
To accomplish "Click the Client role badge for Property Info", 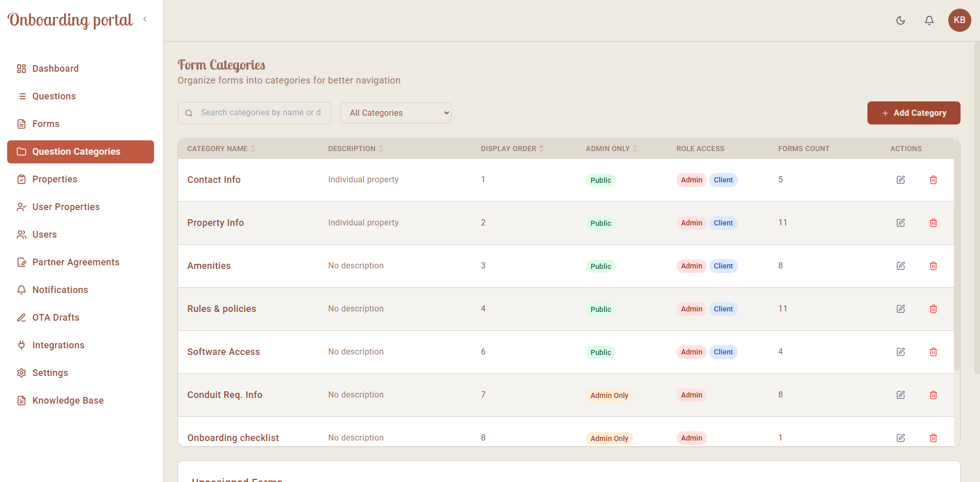I will [723, 223].
